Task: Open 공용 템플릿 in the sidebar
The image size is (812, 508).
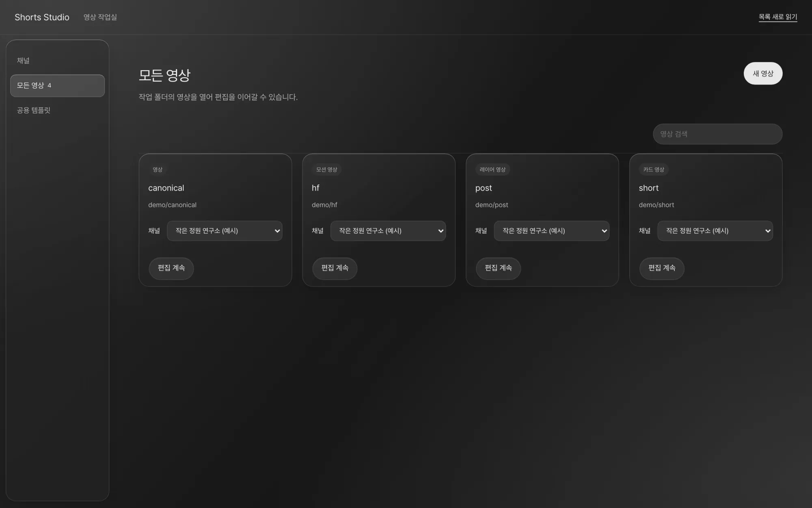Action: (34, 110)
